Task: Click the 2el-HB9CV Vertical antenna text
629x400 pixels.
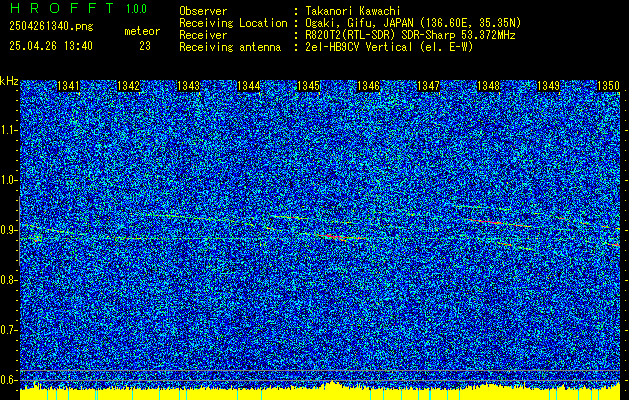Action: 389,47
